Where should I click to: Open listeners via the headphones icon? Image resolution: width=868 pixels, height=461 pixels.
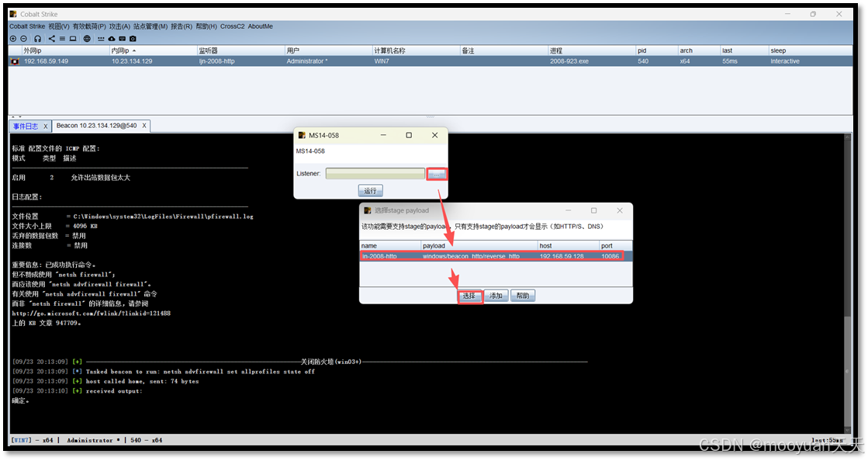[38, 39]
